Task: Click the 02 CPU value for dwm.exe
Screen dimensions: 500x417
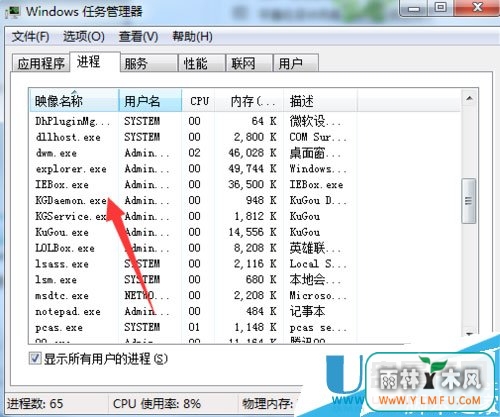Action: click(x=194, y=153)
